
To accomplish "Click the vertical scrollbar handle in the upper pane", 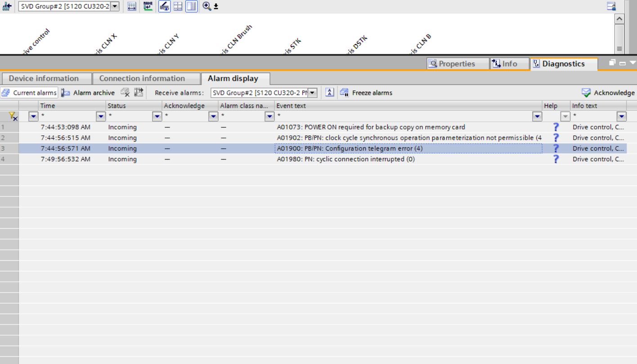I will (619, 36).
